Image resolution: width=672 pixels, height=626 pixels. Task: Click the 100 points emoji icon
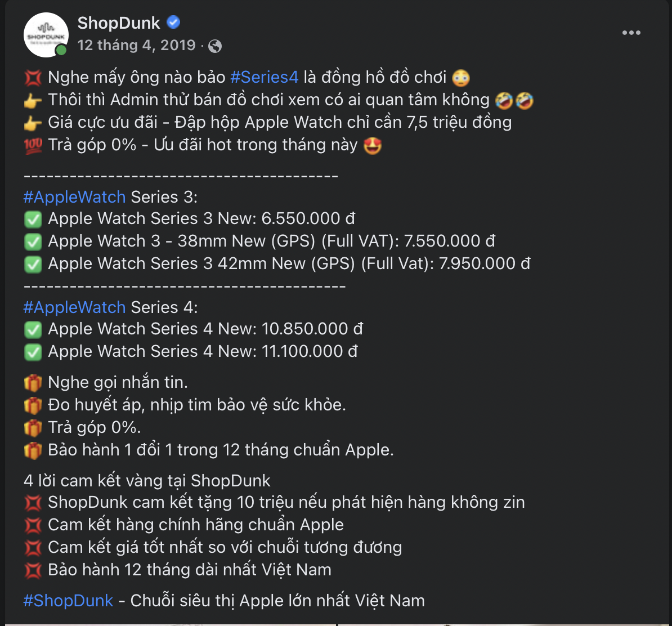(33, 145)
